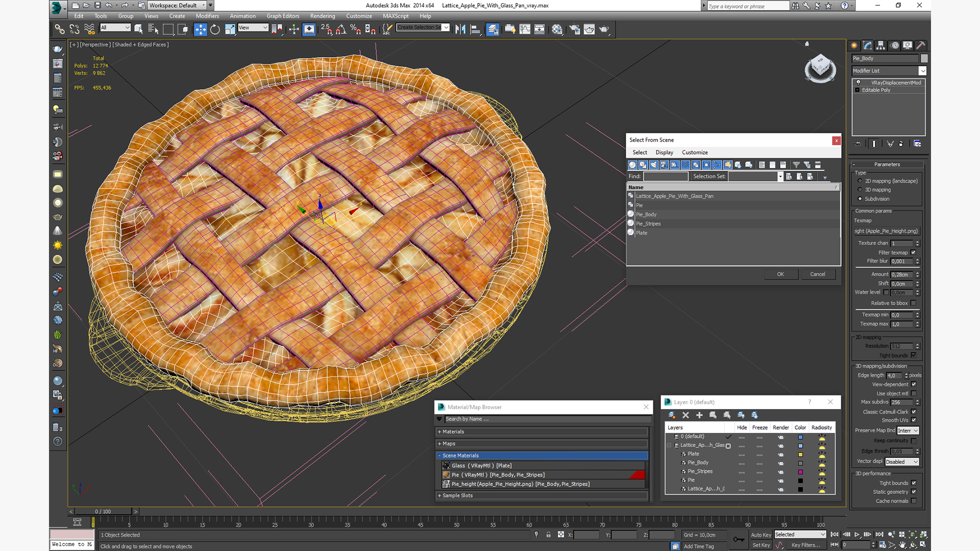The width and height of the screenshot is (980, 551).
Task: Toggle Display Geometry filter in Select From Scene
Action: pyautogui.click(x=632, y=165)
